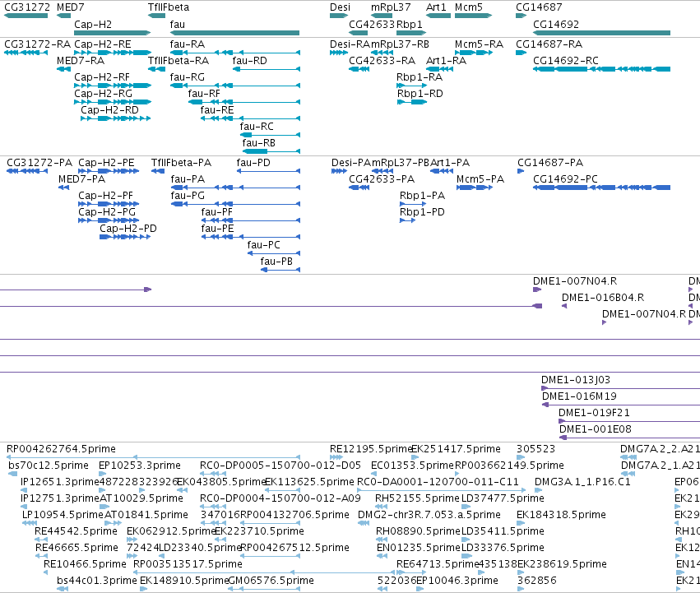Click protein Mcm5-PA
Image resolution: width=700 pixels, height=593 pixels.
pyautogui.click(x=480, y=179)
